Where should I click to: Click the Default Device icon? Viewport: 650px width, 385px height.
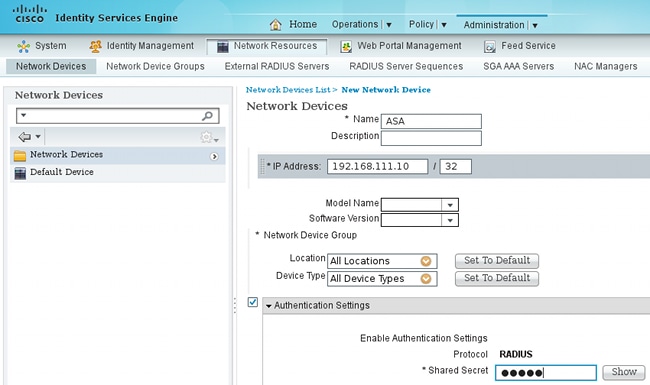20,173
